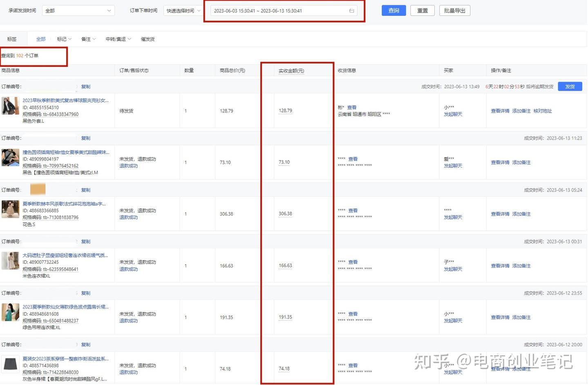
Task: Open 查看详情 details on the first order
Action: [500, 111]
